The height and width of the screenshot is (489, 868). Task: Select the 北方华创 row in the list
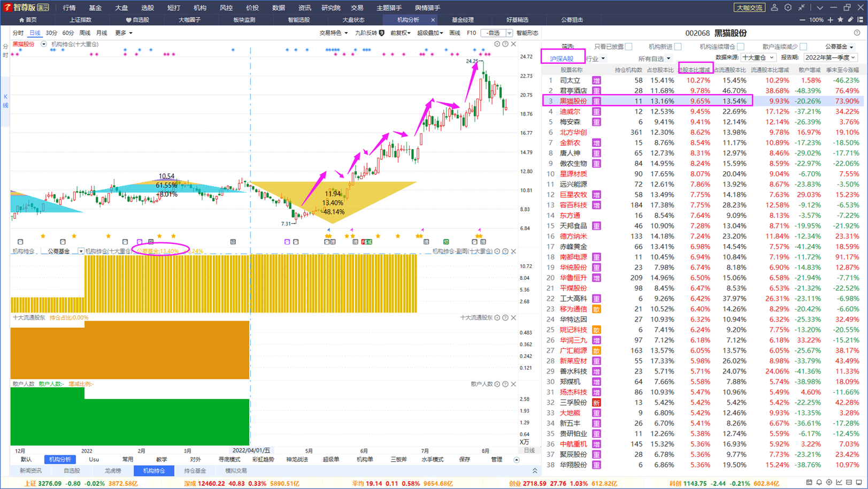[703, 133]
